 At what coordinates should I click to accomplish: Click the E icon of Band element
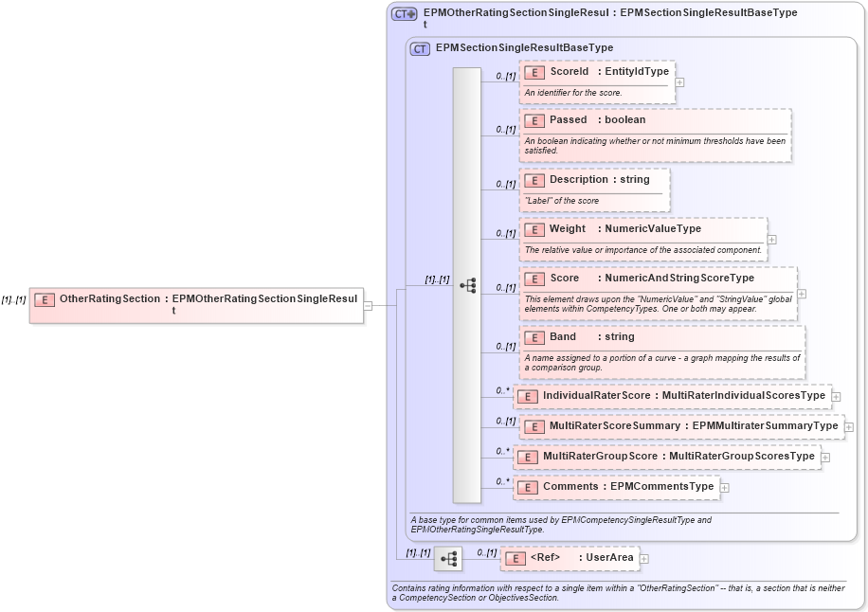[x=533, y=336]
